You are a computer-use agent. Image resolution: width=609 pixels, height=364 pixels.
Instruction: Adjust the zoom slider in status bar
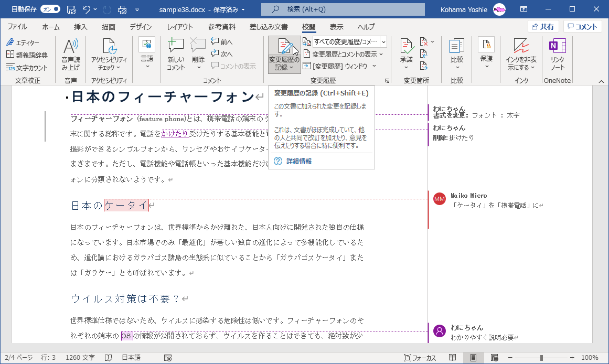[541, 358]
